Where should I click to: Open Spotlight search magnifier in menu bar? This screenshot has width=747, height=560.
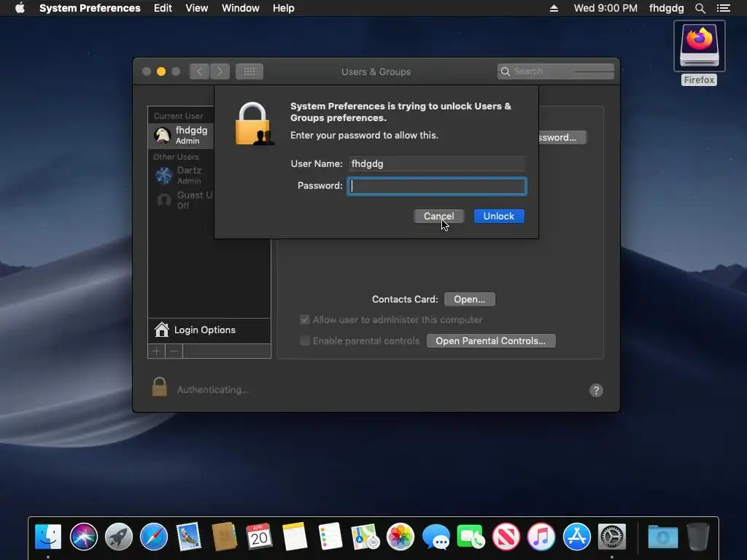[x=700, y=8]
